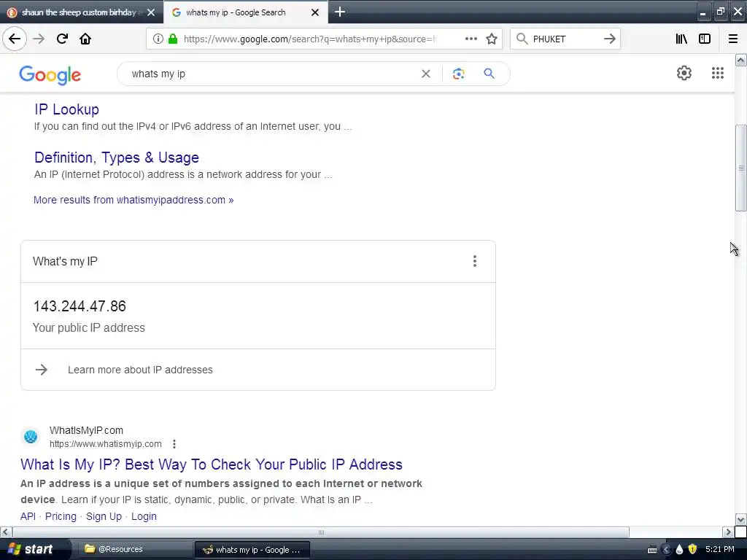Viewport: 747px width, 560px height.
Task: Open the IP Lookup link
Action: (x=66, y=109)
